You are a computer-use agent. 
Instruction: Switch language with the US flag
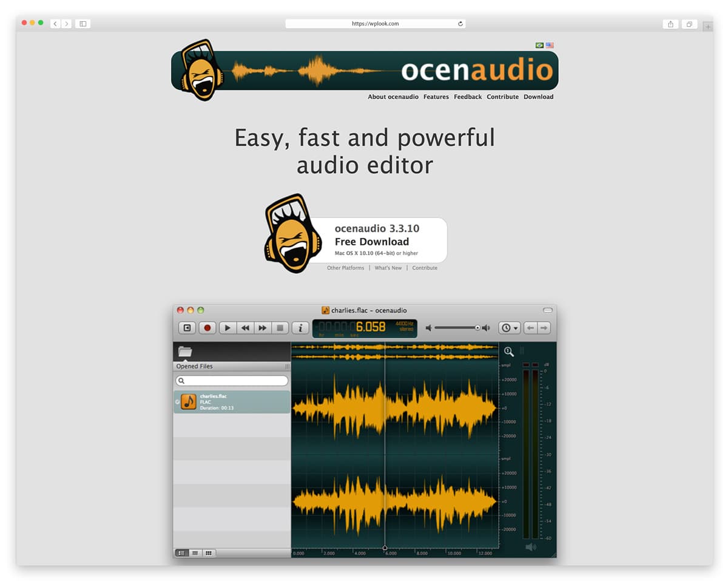click(550, 46)
